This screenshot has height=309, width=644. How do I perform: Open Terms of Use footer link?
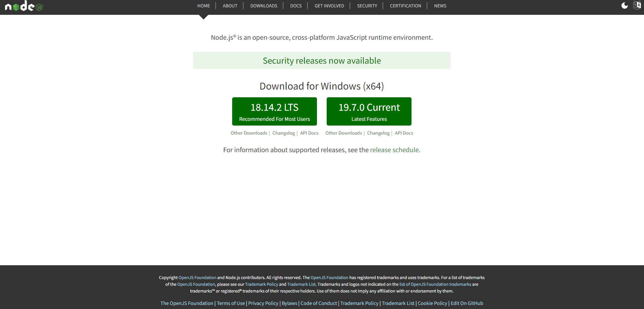click(x=231, y=303)
